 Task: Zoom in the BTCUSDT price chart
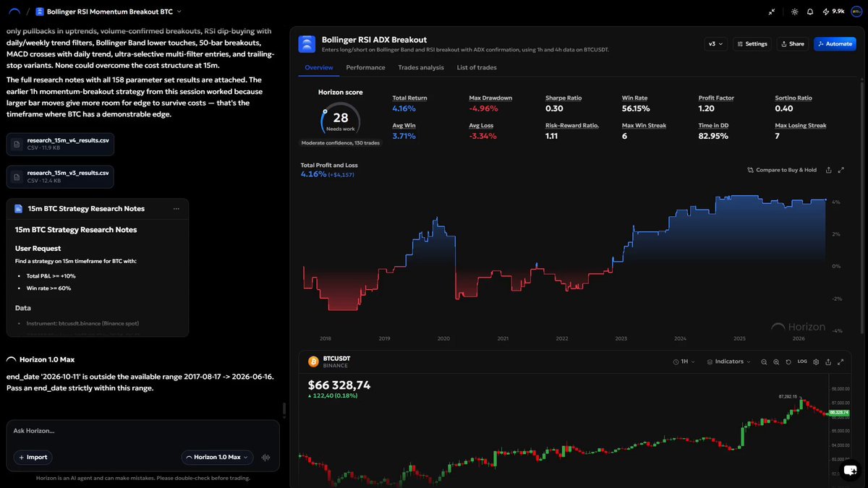(x=777, y=361)
